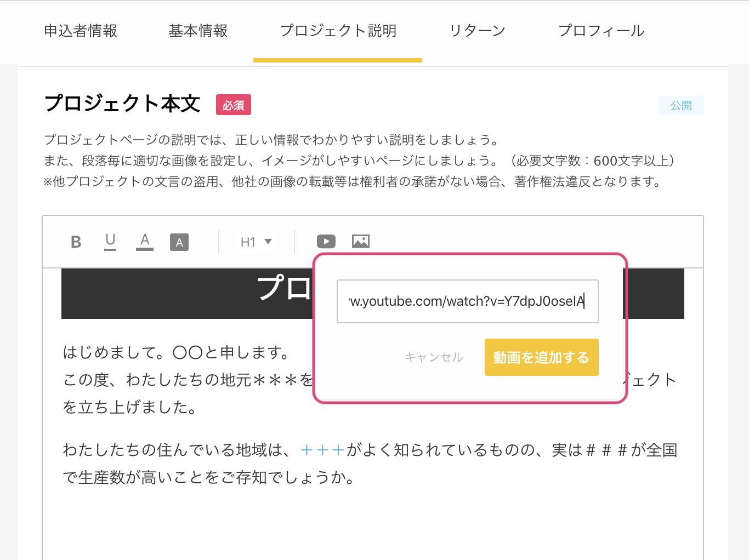This screenshot has width=749, height=560.
Task: Expand the H1 heading dropdown
Action: [x=256, y=242]
